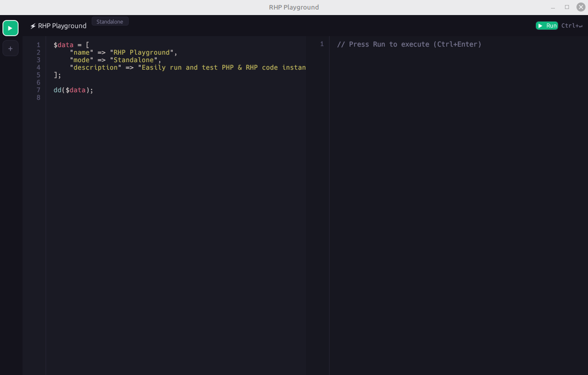Click on the dd($data); line
The width and height of the screenshot is (588, 375).
click(x=73, y=90)
